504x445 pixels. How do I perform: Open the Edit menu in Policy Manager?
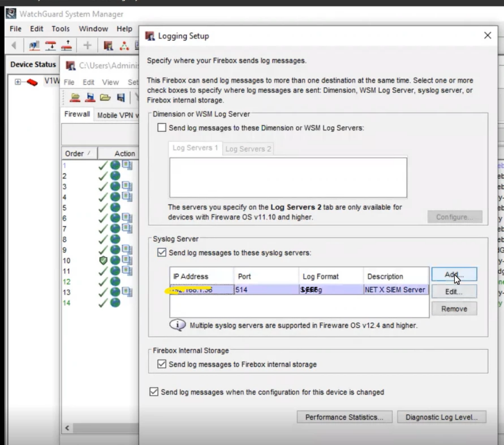pos(88,82)
